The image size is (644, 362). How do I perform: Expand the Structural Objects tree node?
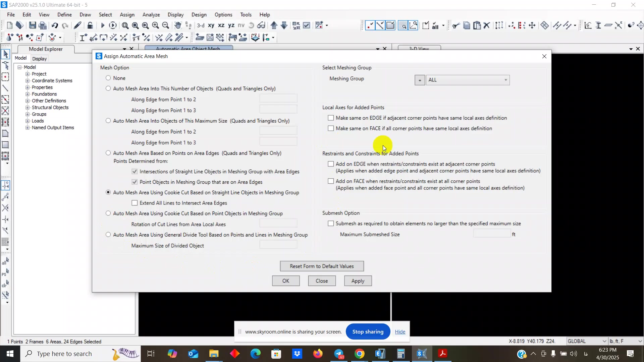point(28,108)
